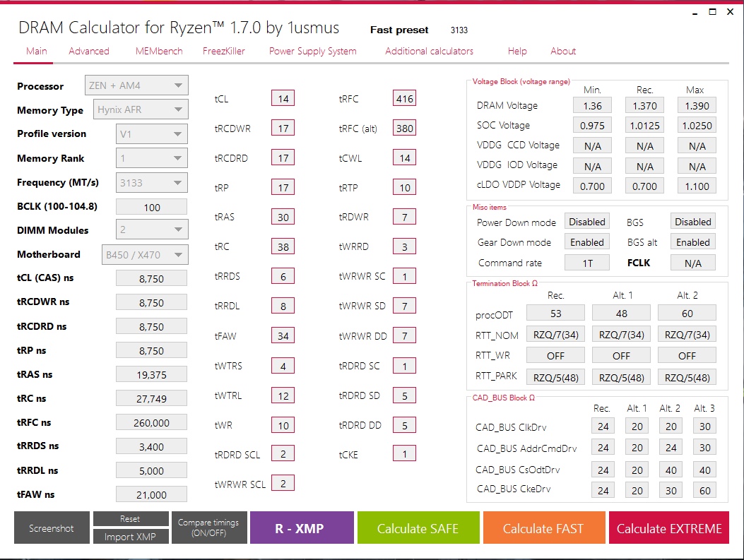Click the cLDO VDDP Voltage Max value 1.100
Screen dimensions: 744x560
[x=697, y=186]
